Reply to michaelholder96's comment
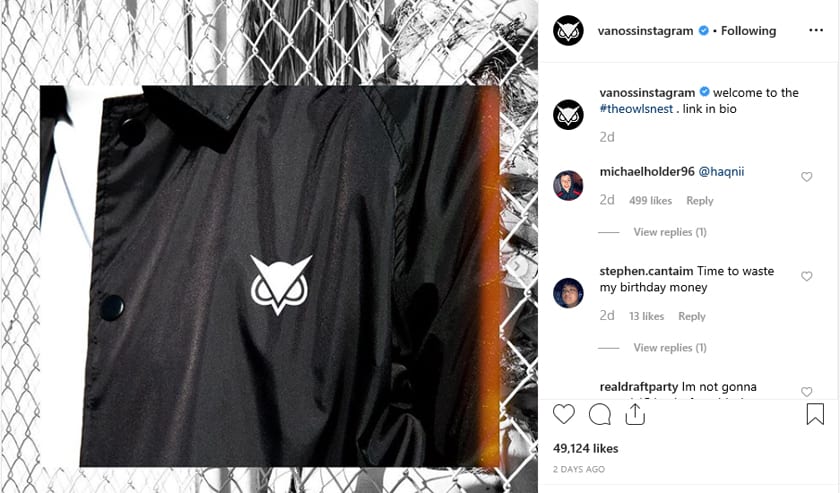840x493 pixels. tap(700, 200)
